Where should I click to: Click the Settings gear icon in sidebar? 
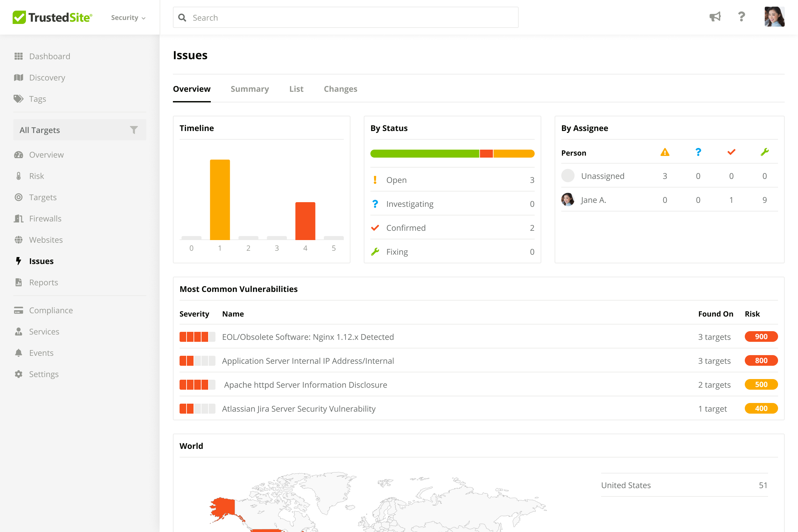pyautogui.click(x=19, y=374)
